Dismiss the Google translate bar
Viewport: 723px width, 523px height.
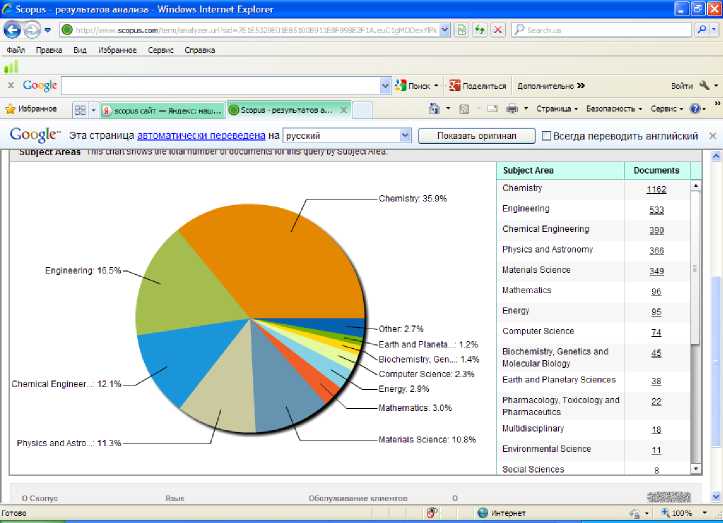[712, 136]
